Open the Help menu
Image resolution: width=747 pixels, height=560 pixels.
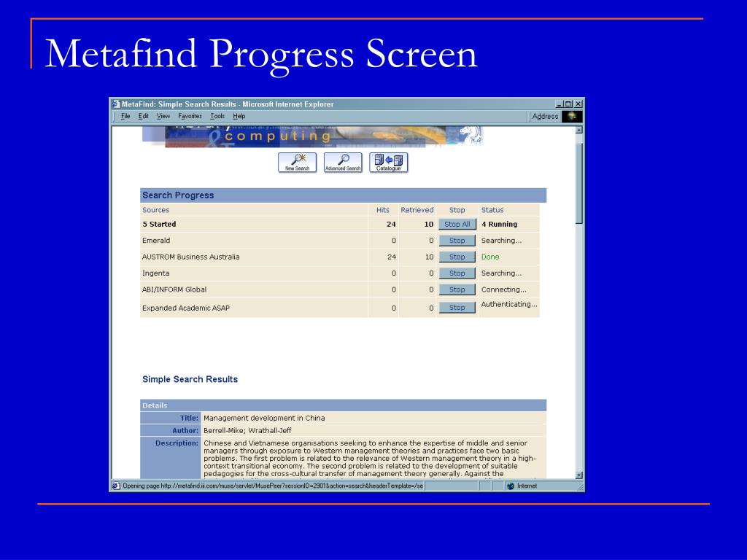[239, 116]
